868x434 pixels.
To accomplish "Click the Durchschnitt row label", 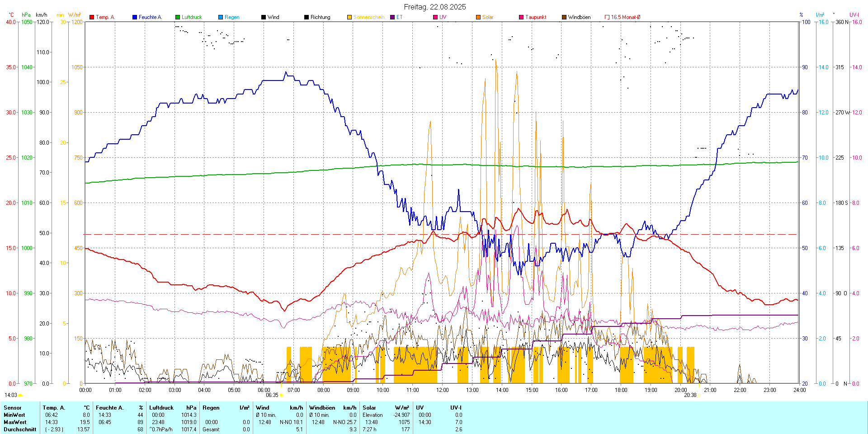I will click(20, 429).
